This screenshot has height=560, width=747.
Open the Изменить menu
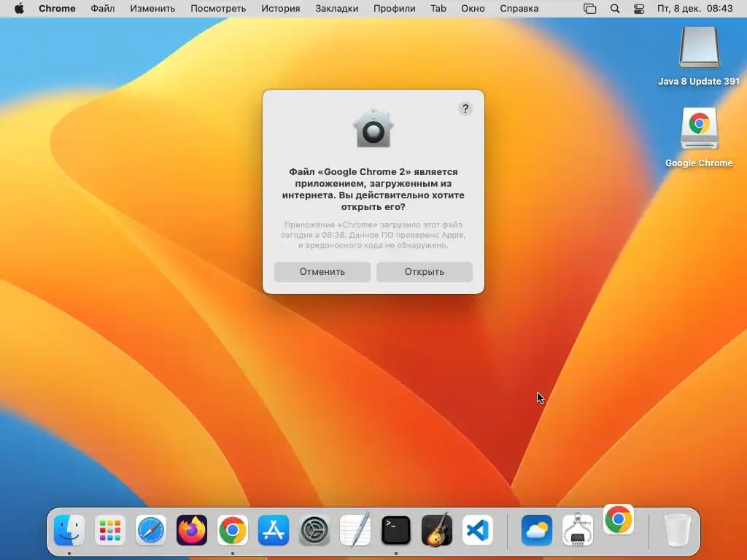coord(152,9)
